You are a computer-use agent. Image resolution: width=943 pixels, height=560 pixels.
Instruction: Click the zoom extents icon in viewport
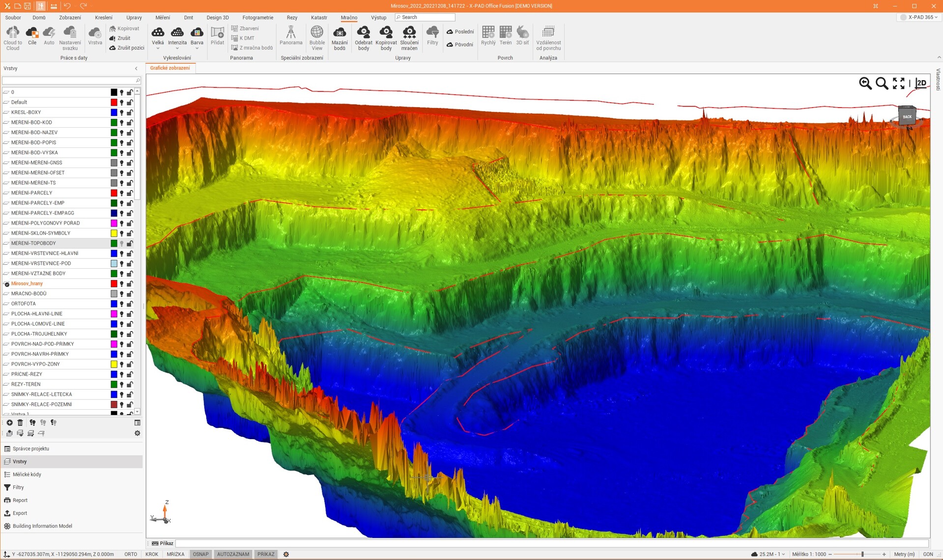click(x=899, y=83)
